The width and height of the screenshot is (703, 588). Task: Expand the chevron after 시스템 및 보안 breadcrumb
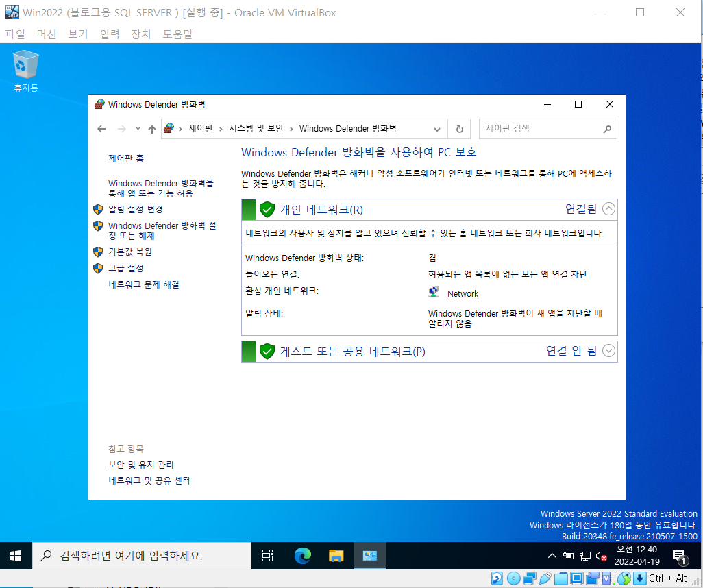click(x=291, y=129)
